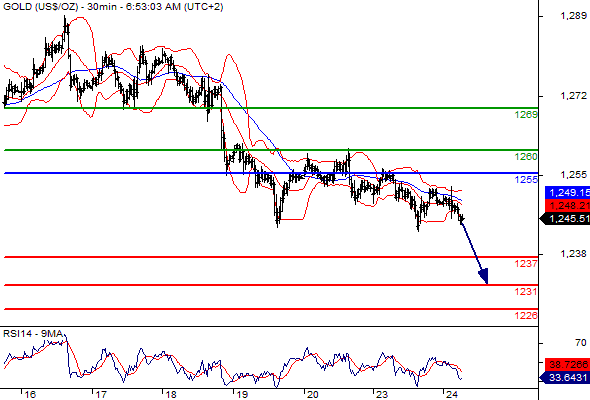Click the chart title GOLD (US$/OZ) 30min
Viewport: 590px width, 400px height.
point(113,7)
